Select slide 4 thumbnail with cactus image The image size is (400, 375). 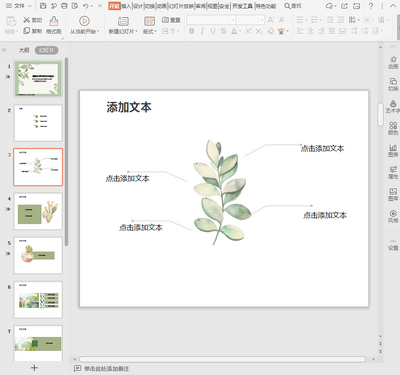coord(38,211)
